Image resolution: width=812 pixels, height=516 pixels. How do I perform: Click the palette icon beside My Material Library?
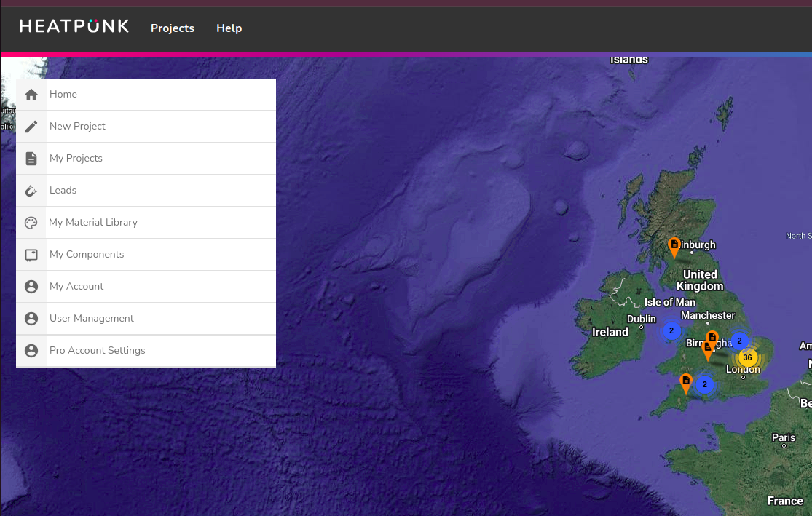(x=31, y=223)
